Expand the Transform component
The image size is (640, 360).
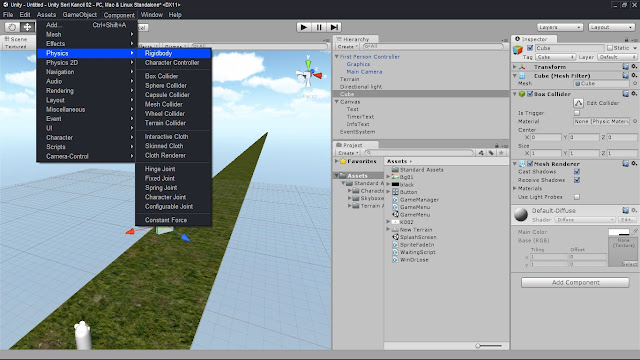(515, 67)
